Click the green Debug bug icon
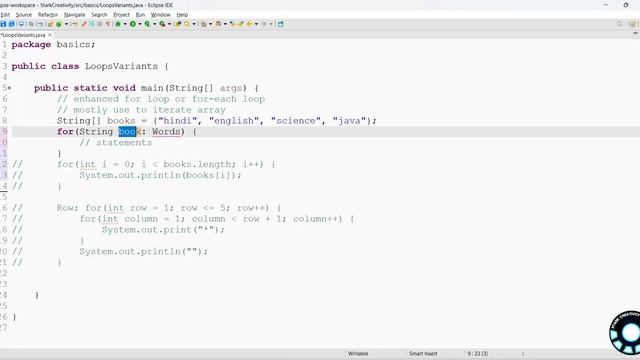 pyautogui.click(x=118, y=24)
